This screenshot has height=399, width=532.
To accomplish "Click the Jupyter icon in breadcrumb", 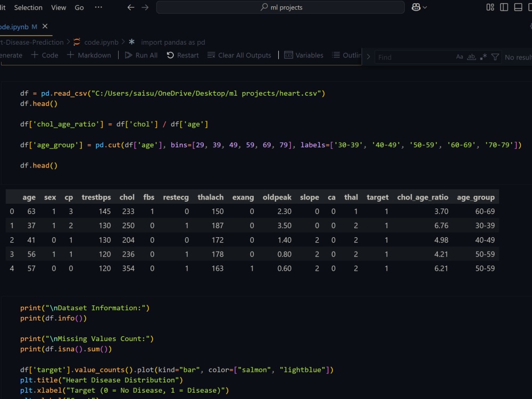I will tap(77, 41).
